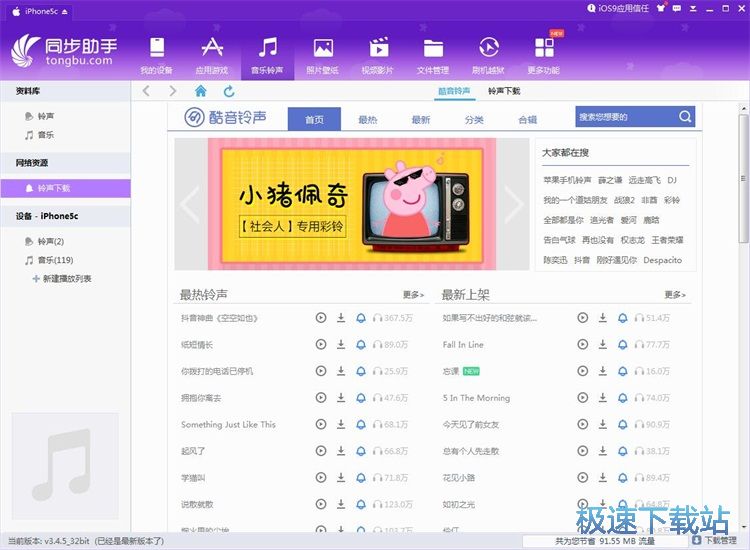
Task: Open the Apps & Games toolbar section
Action: pos(212,55)
